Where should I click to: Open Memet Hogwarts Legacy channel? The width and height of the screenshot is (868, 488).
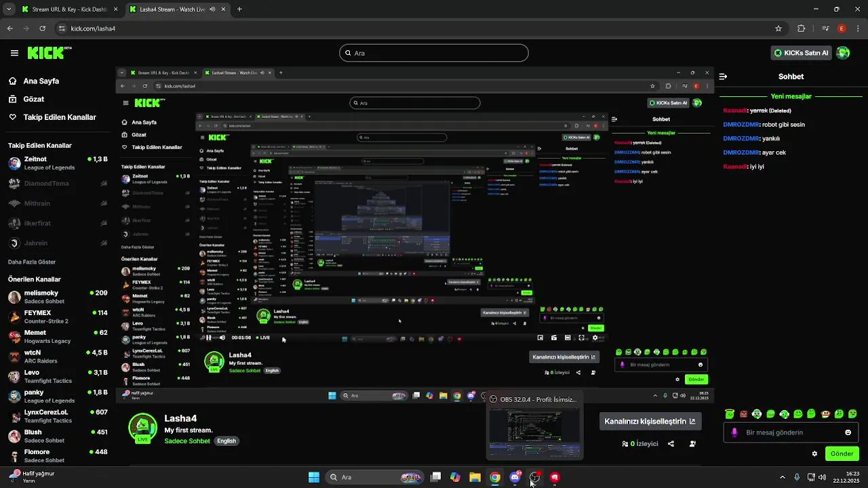[x=58, y=337]
